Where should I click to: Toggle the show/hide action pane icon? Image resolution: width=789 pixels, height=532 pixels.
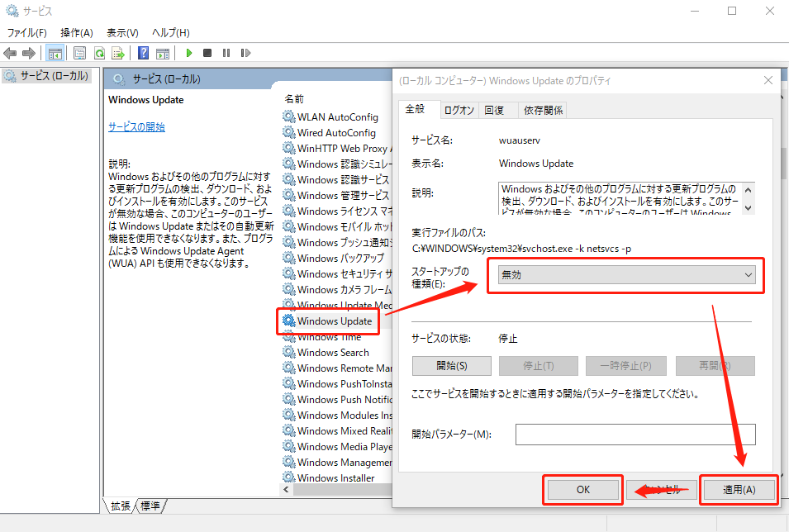point(163,53)
